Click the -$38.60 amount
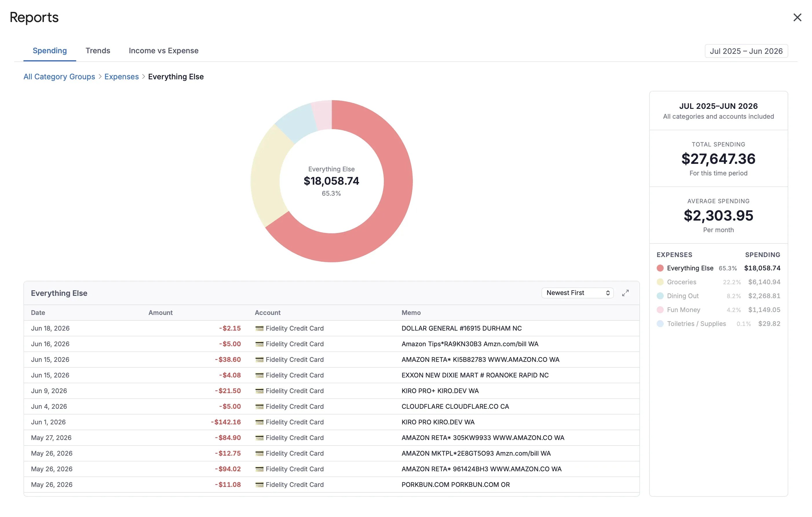812x517 pixels. (228, 360)
